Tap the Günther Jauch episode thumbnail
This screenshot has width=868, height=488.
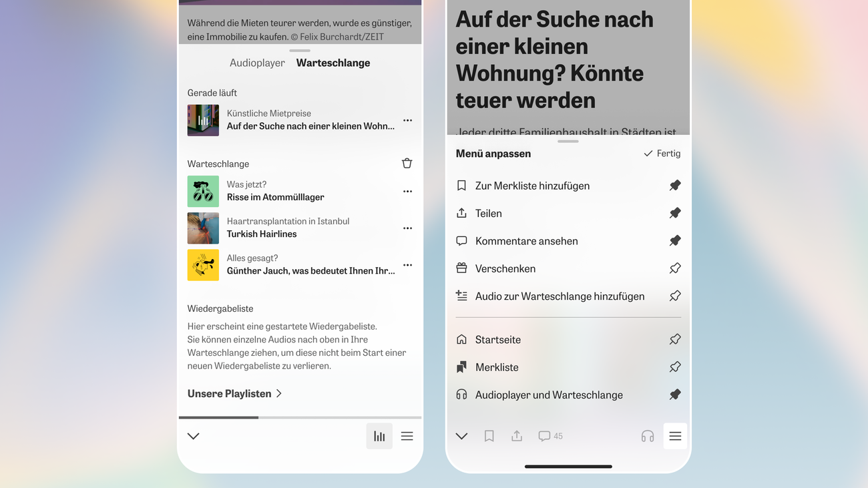203,265
